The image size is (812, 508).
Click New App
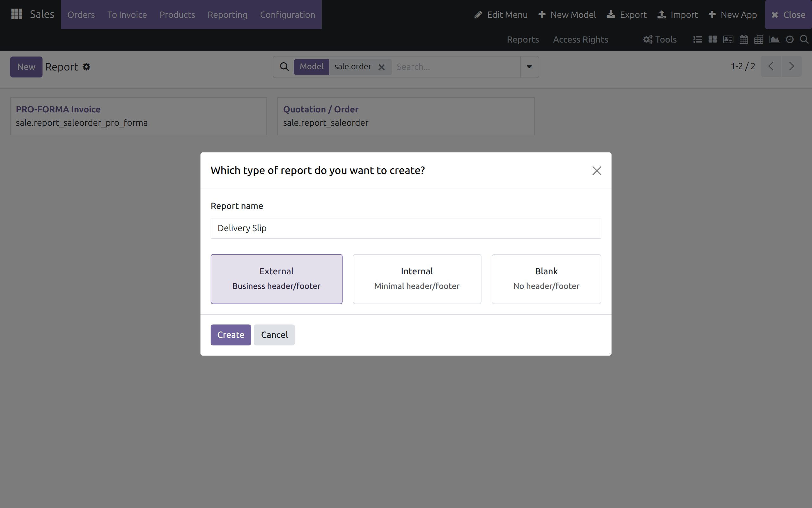[732, 15]
